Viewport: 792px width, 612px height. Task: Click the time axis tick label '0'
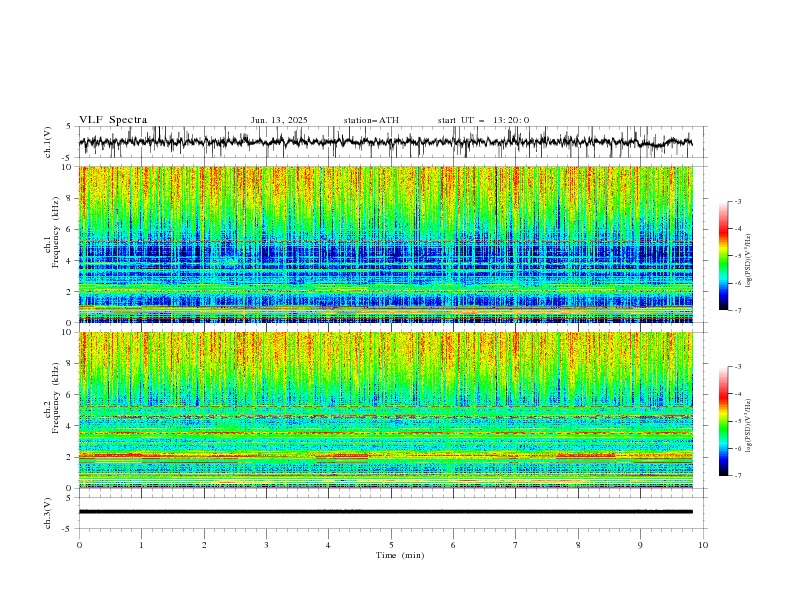point(79,545)
